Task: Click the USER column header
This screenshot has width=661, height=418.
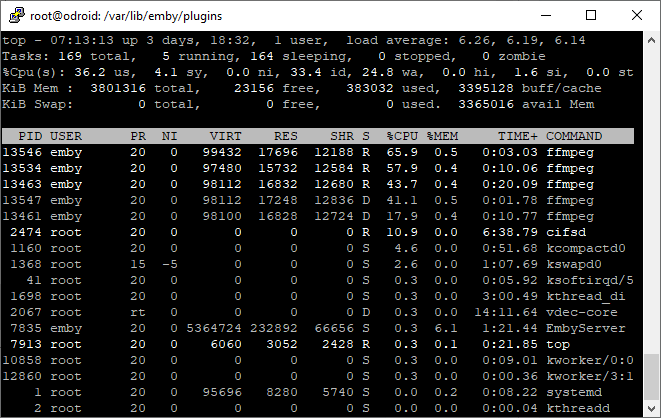Action: pos(66,136)
